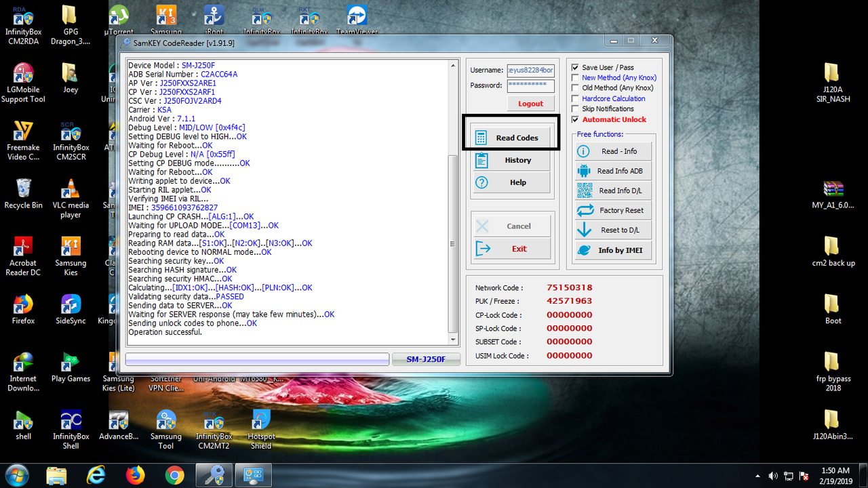Open Internet Download Manager icon
This screenshot has height=488, width=868.
[24, 372]
